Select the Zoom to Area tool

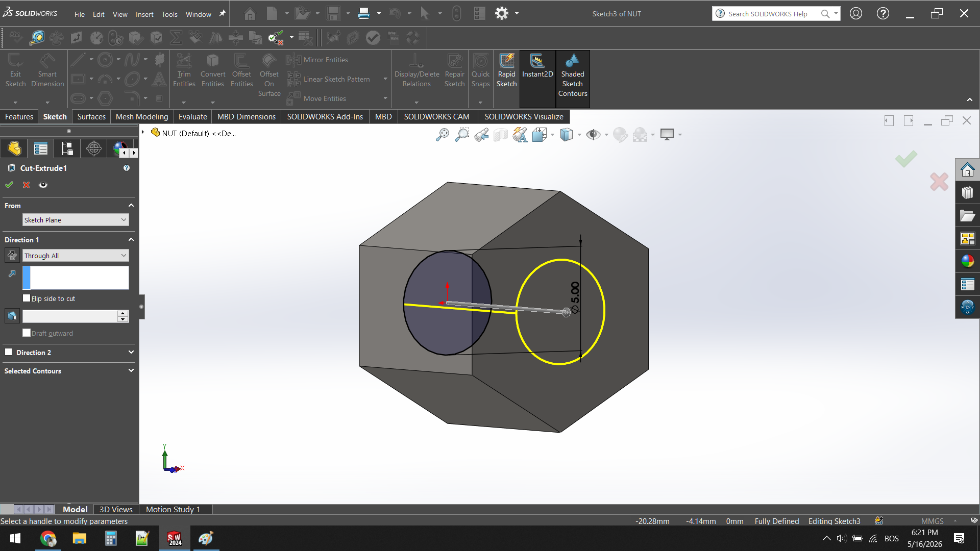(462, 135)
